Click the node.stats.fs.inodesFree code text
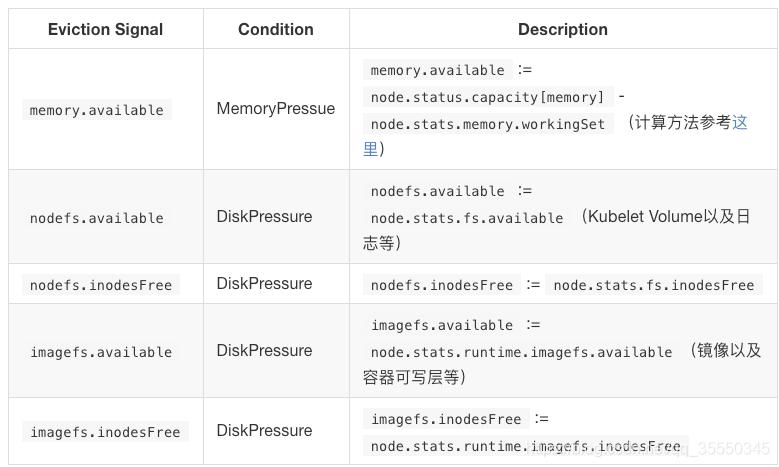The height and width of the screenshot is (467, 779). 654,285
